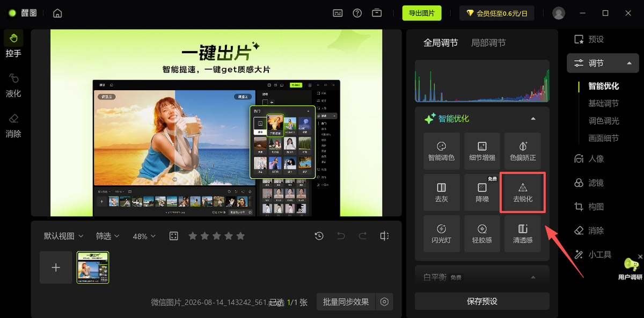Click the histogram display
Image resolution: width=644 pixels, height=318 pixels.
click(482, 81)
